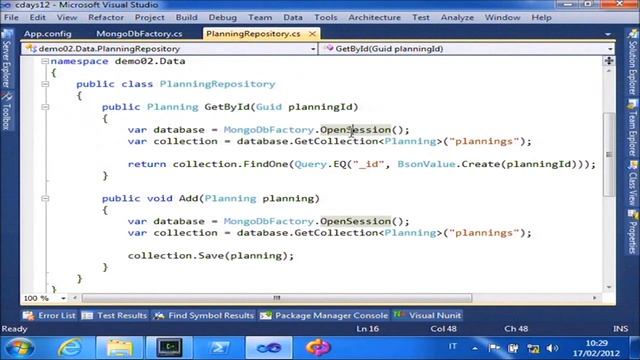
Task: Show the Error List panel
Action: 49,316
